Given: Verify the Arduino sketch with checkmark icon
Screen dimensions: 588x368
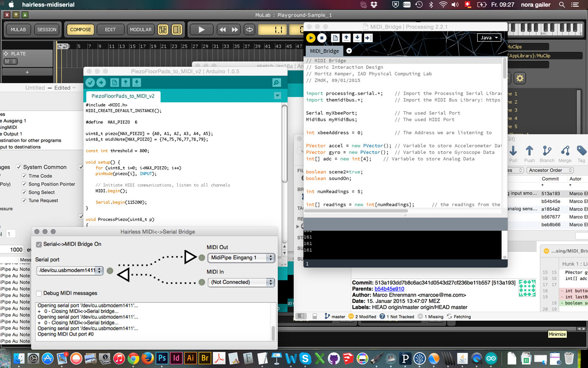Looking at the screenshot, I should coord(90,82).
